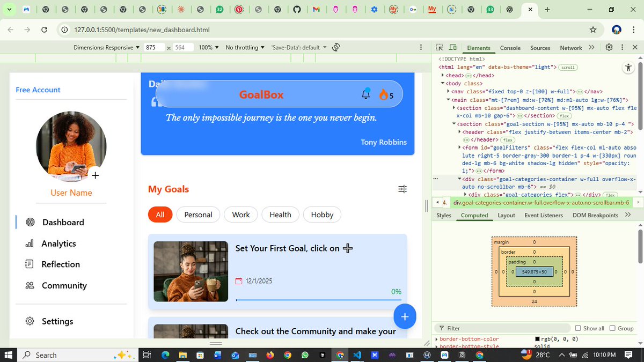Enable the Show all checkbox in Computed styles
The height and width of the screenshot is (362, 644).
click(x=578, y=328)
